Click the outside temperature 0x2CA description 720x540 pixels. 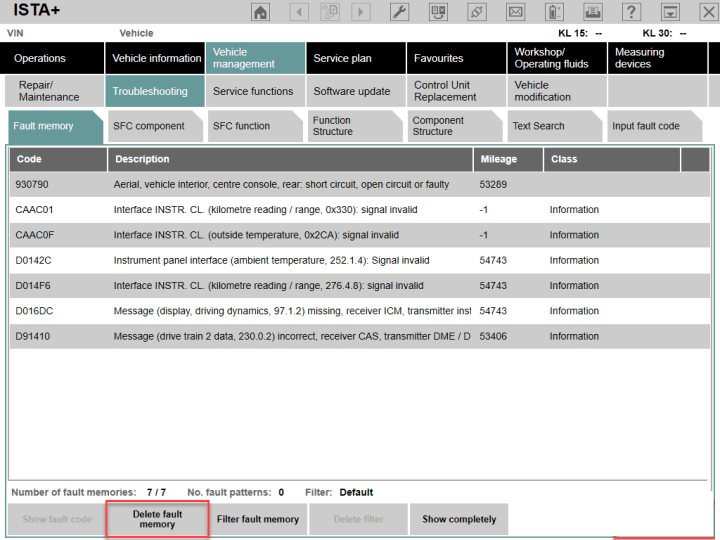[256, 235]
